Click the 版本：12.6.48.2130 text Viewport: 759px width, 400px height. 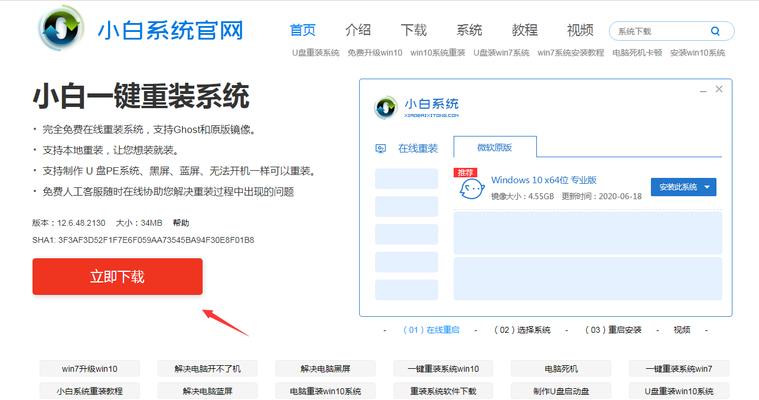pyautogui.click(x=69, y=223)
